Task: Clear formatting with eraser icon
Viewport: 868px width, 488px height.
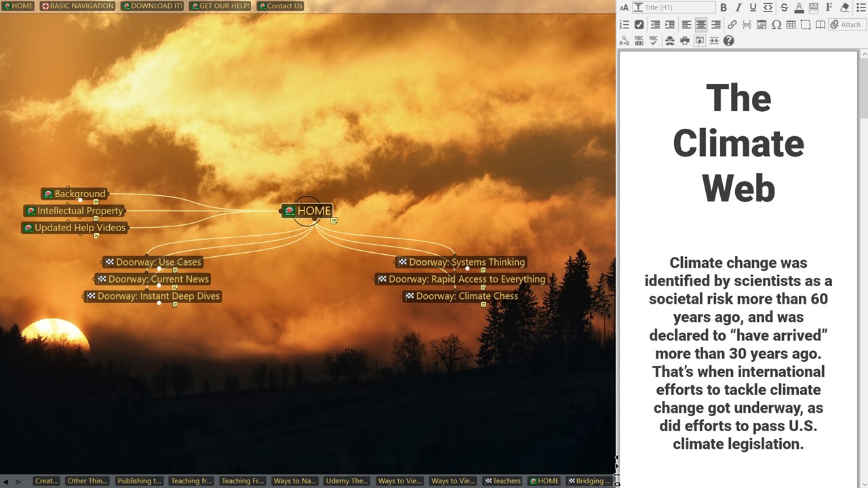Action: [844, 7]
